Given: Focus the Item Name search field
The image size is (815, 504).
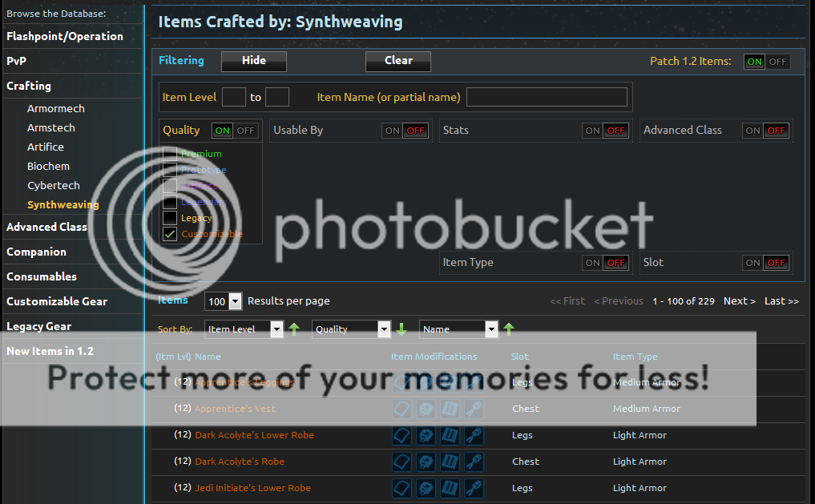Looking at the screenshot, I should coord(547,97).
